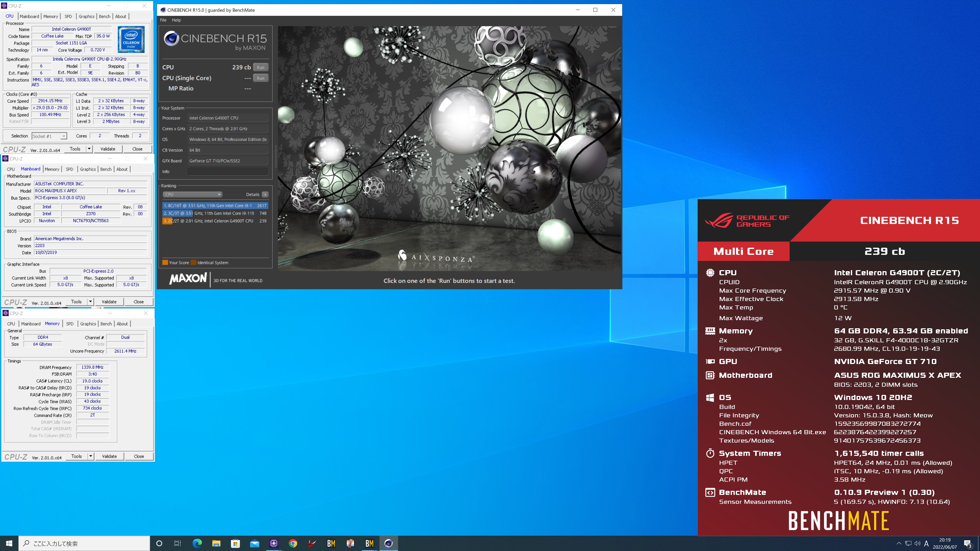Viewport: 980px width, 551px height.
Task: Click the Memory module icon in BenchMate panel
Action: point(710,331)
